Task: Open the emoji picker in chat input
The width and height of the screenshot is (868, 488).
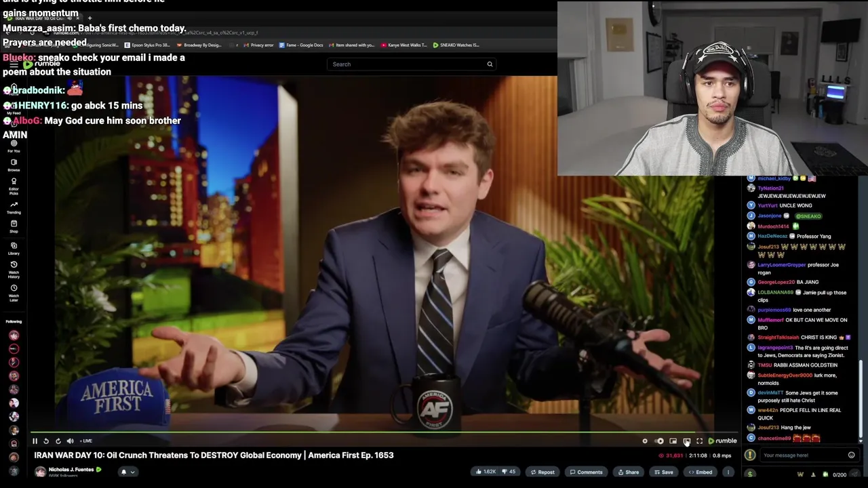Action: click(x=852, y=455)
